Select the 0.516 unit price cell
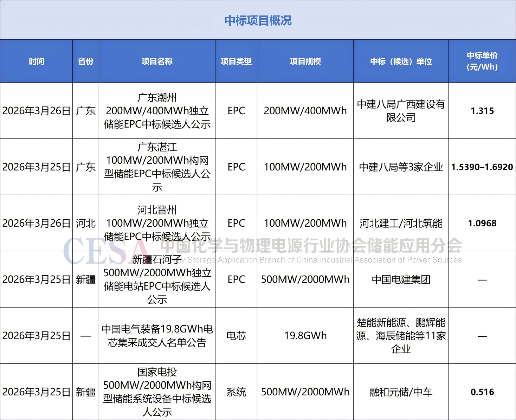 pyautogui.click(x=482, y=392)
